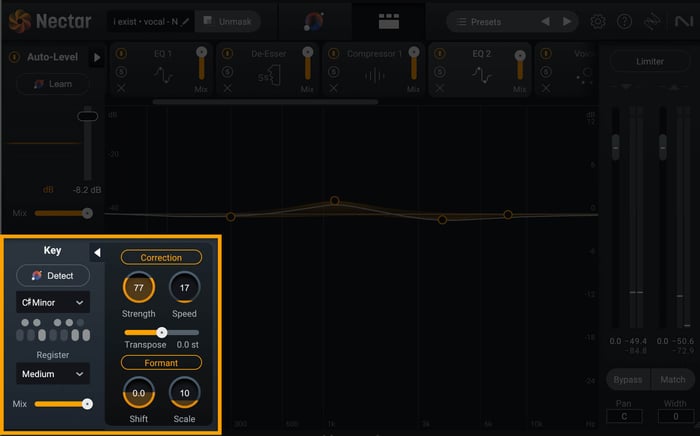Toggle the EQ 2 power button

click(440, 54)
